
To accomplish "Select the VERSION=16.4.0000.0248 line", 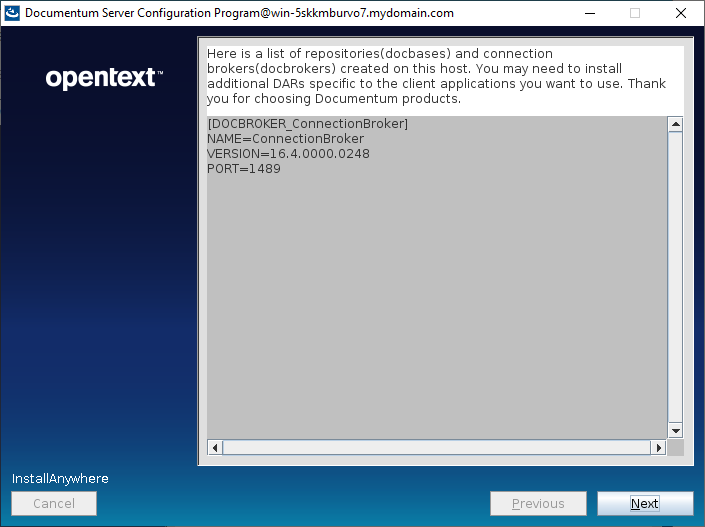I will click(288, 154).
